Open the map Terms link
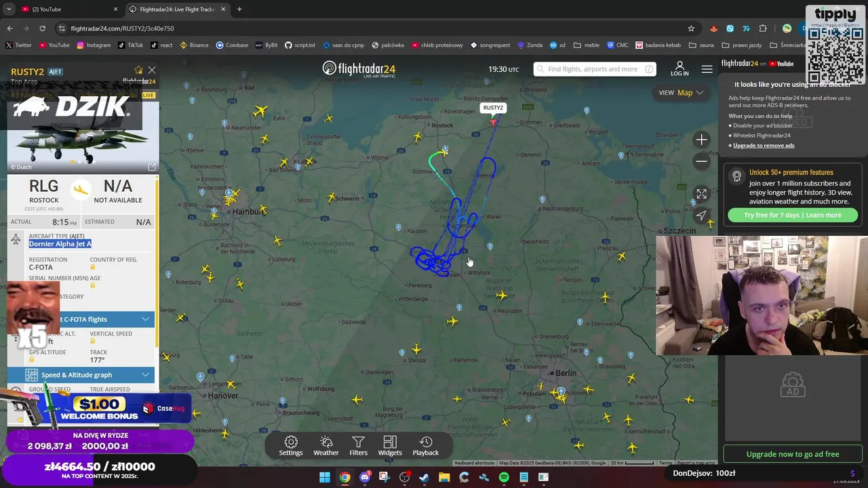 (x=665, y=463)
